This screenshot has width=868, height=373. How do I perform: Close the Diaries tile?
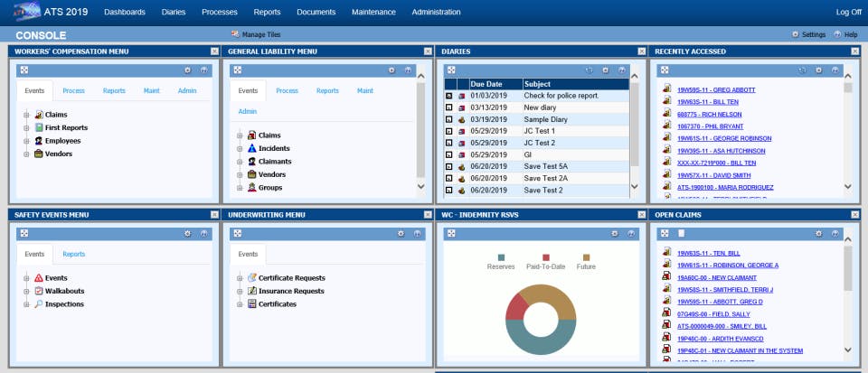pos(642,51)
